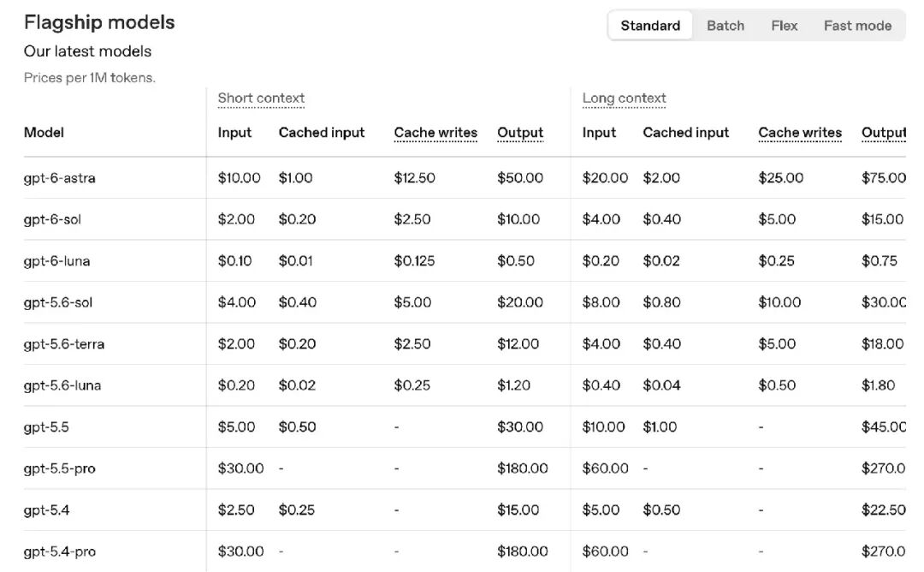Screen dimensions: 924x572
Task: Click the $18.00 long context output price
Action: 882,343
